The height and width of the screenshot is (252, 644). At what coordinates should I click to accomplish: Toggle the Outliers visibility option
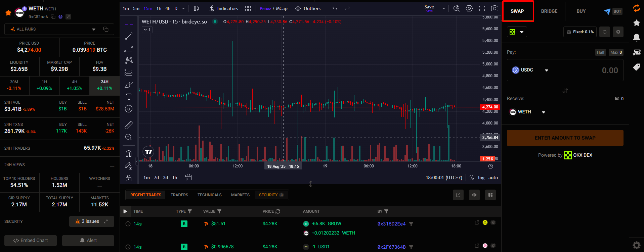pos(308,8)
